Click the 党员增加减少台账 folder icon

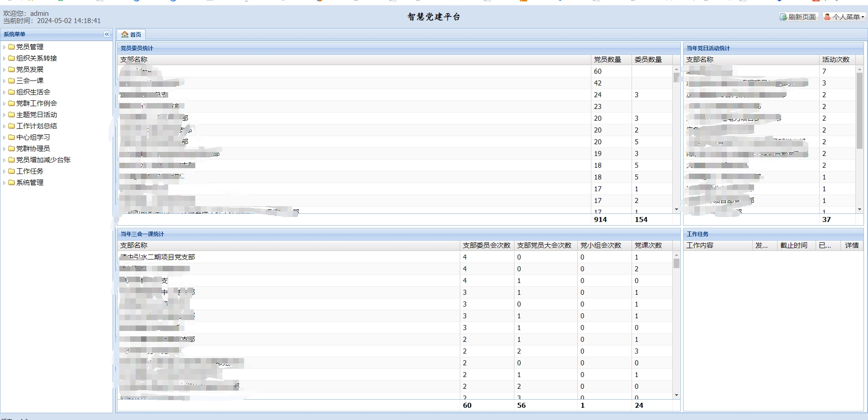pos(11,160)
